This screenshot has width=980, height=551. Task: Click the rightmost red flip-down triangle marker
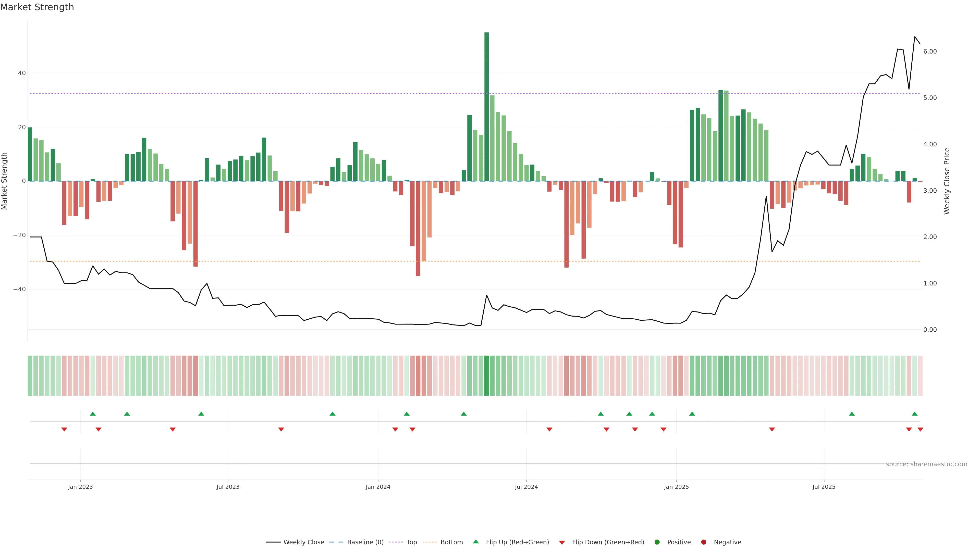920,429
